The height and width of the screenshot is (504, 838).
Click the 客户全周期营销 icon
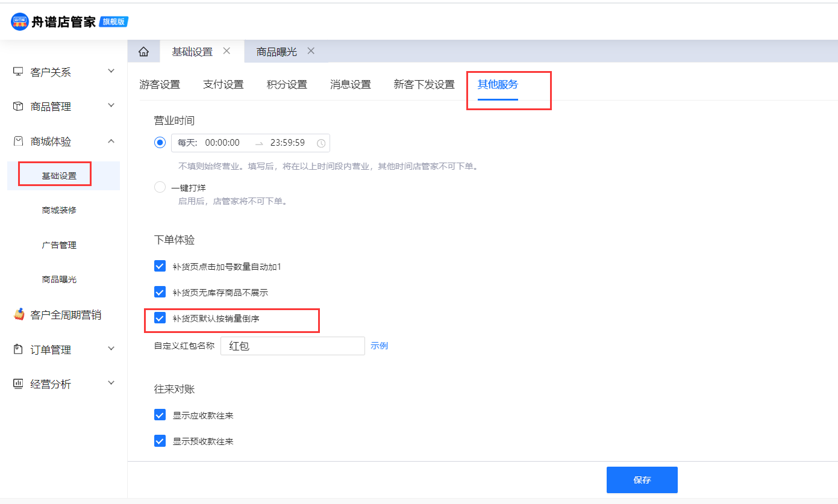(x=19, y=314)
